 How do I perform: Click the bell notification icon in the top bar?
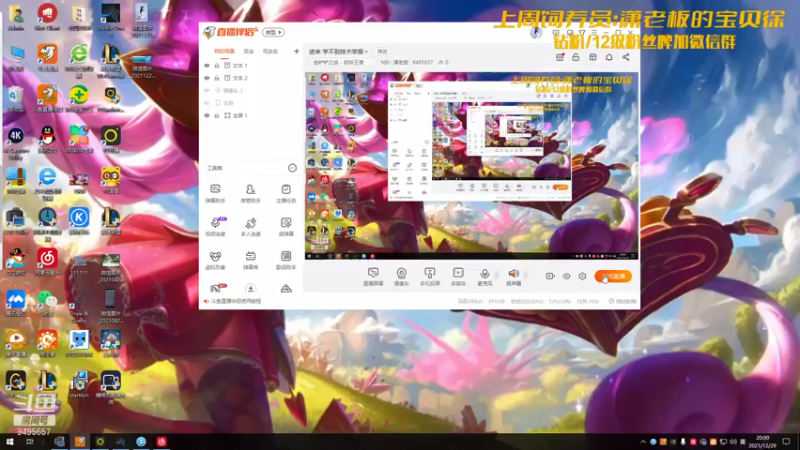tap(609, 57)
